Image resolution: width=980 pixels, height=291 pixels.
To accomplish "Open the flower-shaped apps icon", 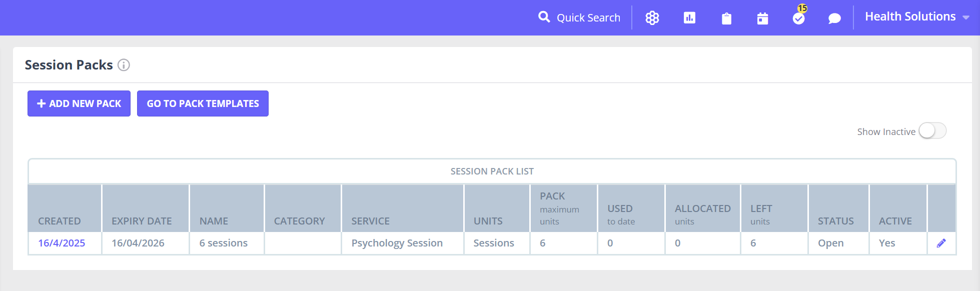I will pyautogui.click(x=652, y=18).
